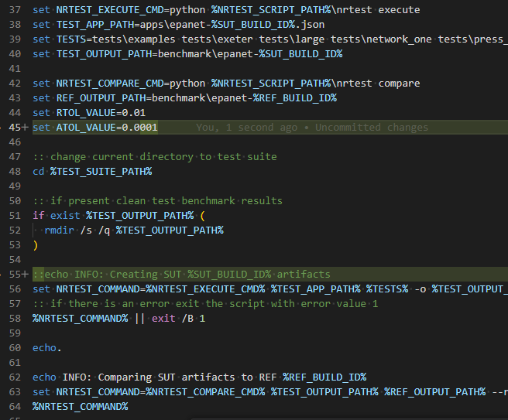Select line number 55 in the gutter
The image size is (508, 420).
[x=15, y=275]
